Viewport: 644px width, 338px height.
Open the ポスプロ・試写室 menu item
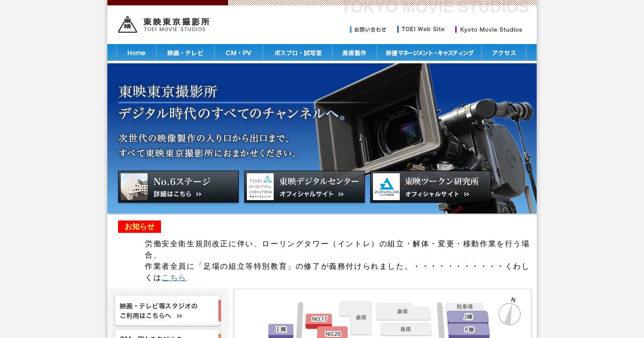tap(298, 53)
